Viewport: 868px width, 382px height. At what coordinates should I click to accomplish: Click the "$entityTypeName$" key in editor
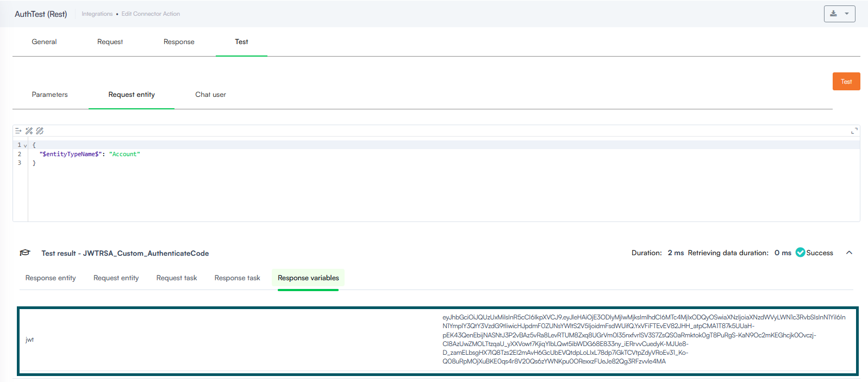coord(70,154)
